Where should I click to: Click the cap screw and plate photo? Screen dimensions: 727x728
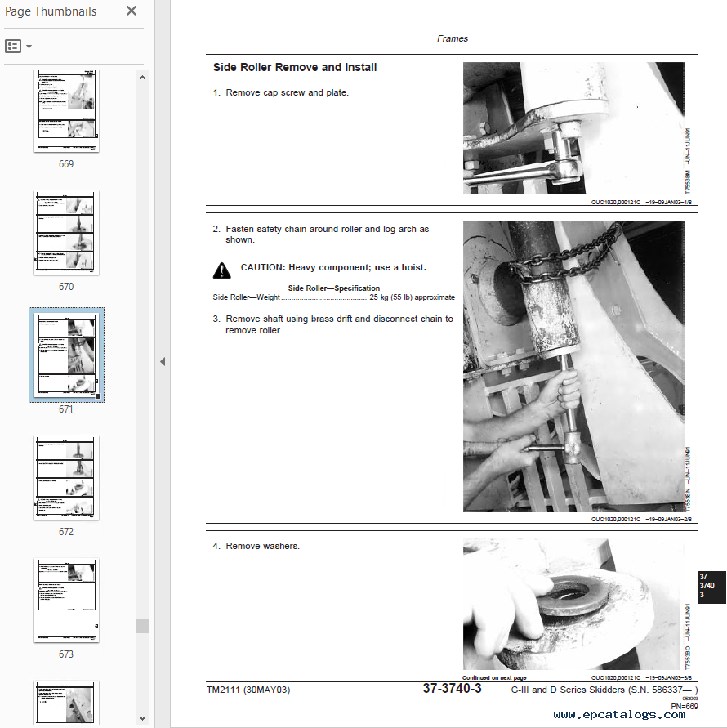click(573, 128)
